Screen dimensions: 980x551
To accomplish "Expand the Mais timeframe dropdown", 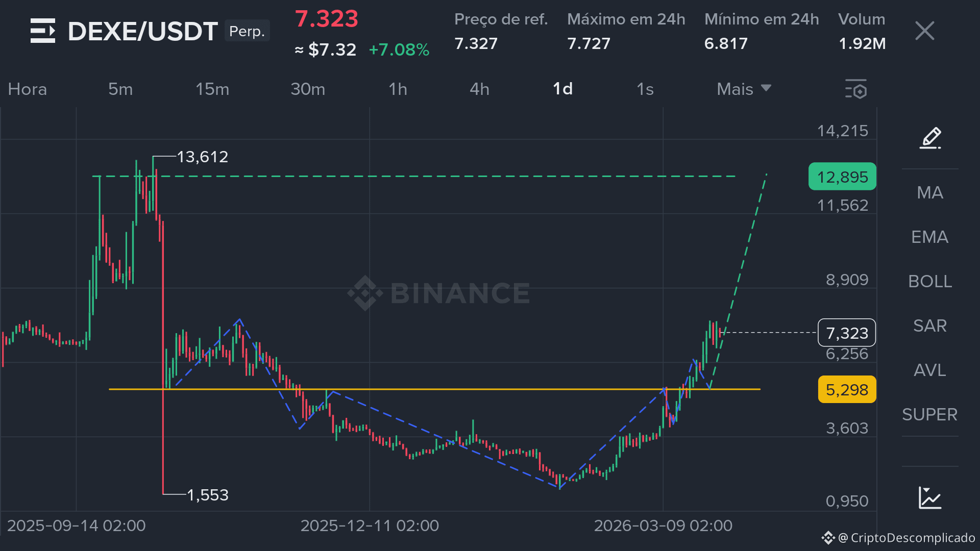I will click(743, 89).
